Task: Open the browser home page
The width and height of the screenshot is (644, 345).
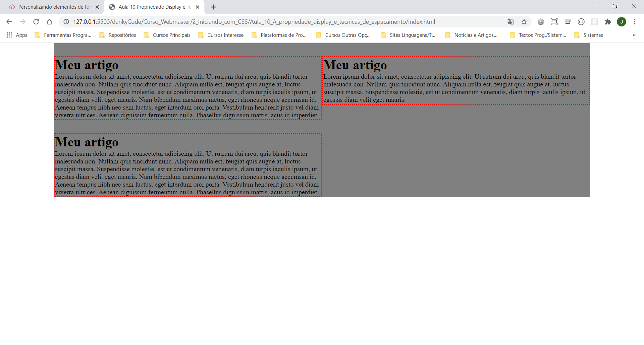Action: (x=49, y=22)
